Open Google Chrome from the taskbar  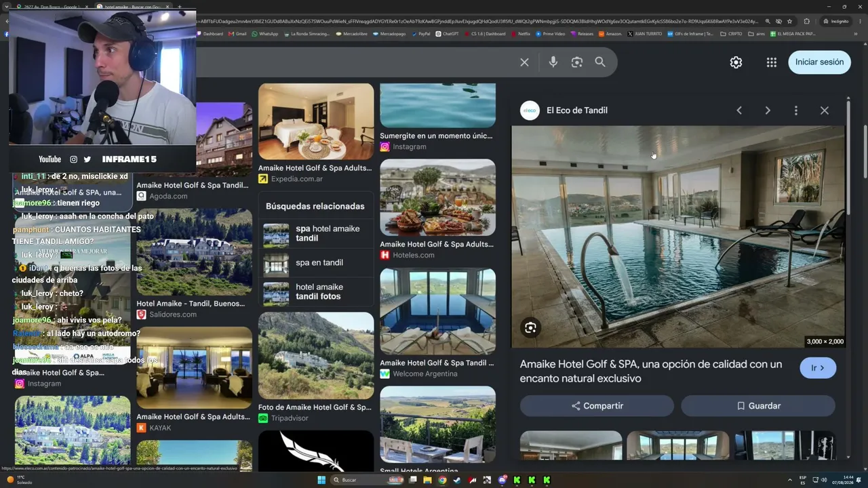pyautogui.click(x=442, y=480)
